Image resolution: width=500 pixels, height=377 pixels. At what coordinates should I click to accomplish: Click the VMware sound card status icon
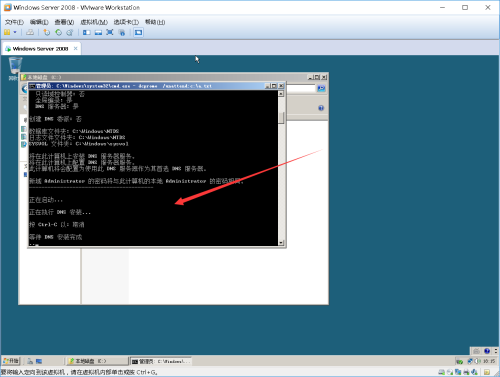[x=474, y=372]
